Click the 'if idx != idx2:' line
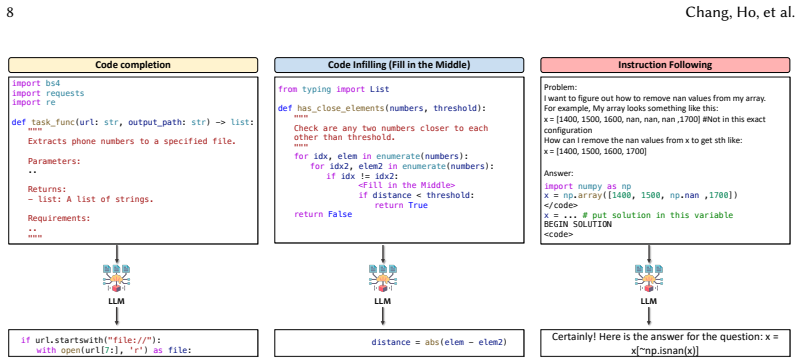801x363 pixels. tap(363, 176)
